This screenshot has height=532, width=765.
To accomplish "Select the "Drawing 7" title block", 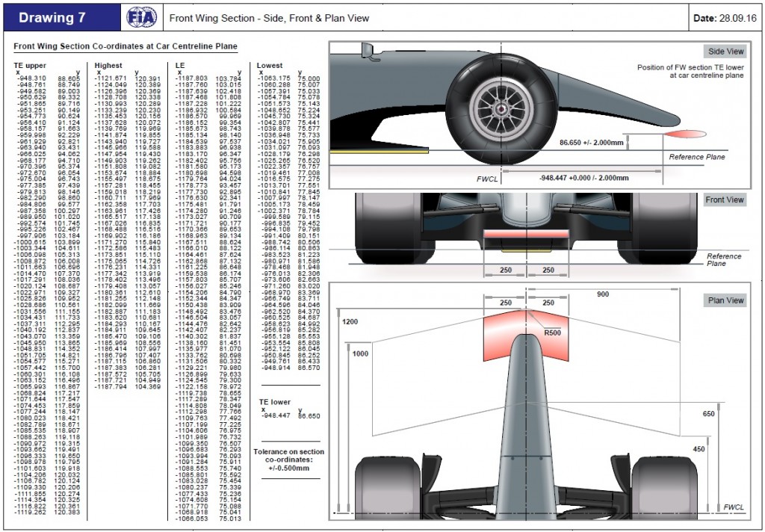I will pos(63,18).
